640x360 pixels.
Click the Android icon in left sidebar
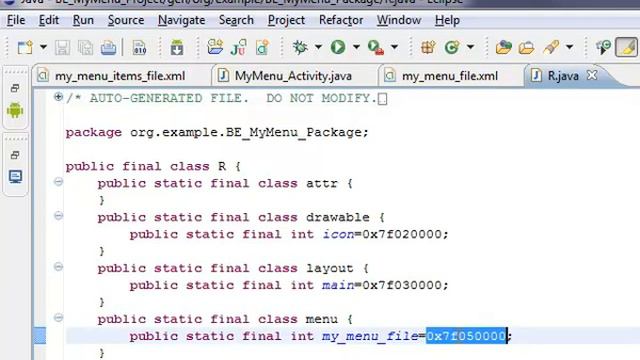point(15,110)
